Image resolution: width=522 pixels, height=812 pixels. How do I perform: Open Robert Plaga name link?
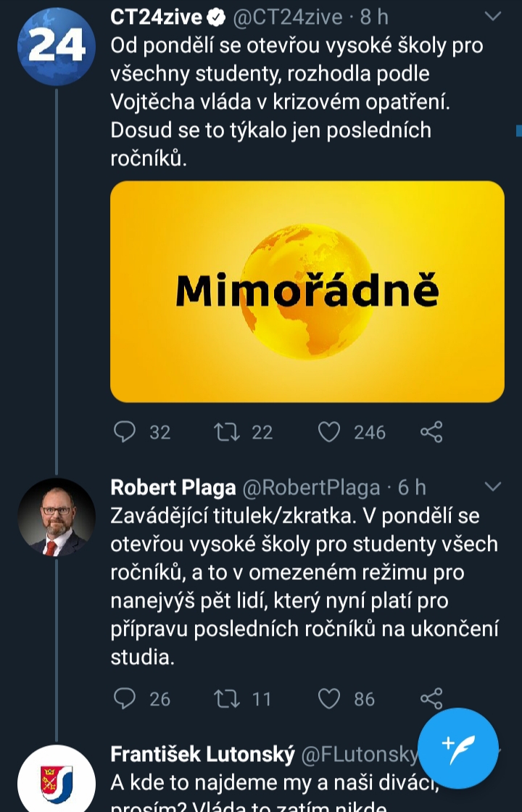(173, 487)
